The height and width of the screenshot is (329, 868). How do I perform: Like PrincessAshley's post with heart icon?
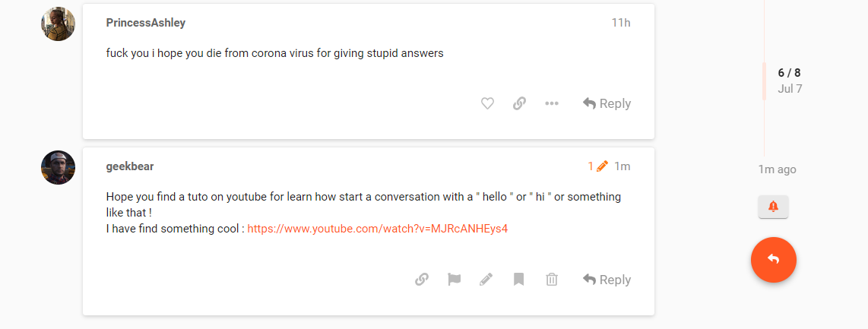pyautogui.click(x=487, y=103)
